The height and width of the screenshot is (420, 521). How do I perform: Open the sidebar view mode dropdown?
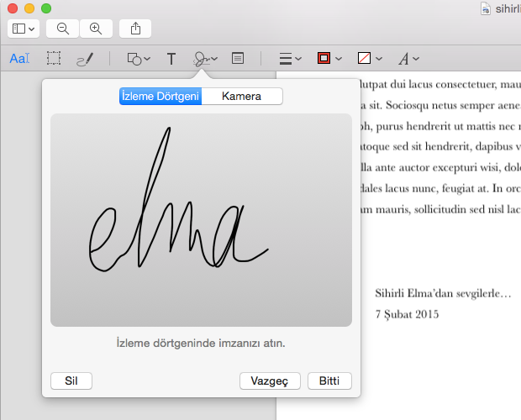click(23, 28)
